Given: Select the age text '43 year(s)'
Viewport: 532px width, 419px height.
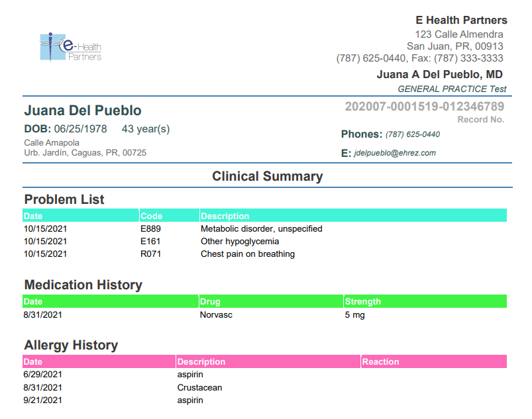Looking at the screenshot, I should coord(146,129).
